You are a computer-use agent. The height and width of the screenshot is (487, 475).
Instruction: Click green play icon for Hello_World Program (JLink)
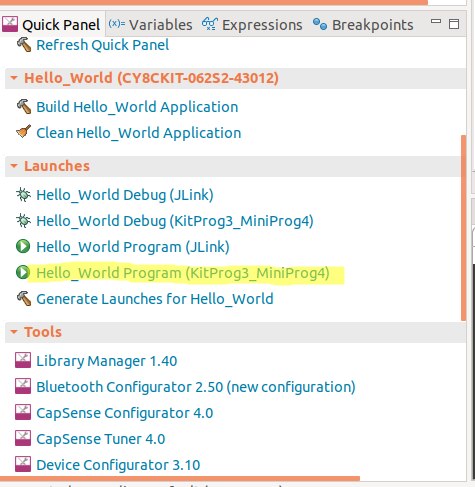pyautogui.click(x=23, y=246)
